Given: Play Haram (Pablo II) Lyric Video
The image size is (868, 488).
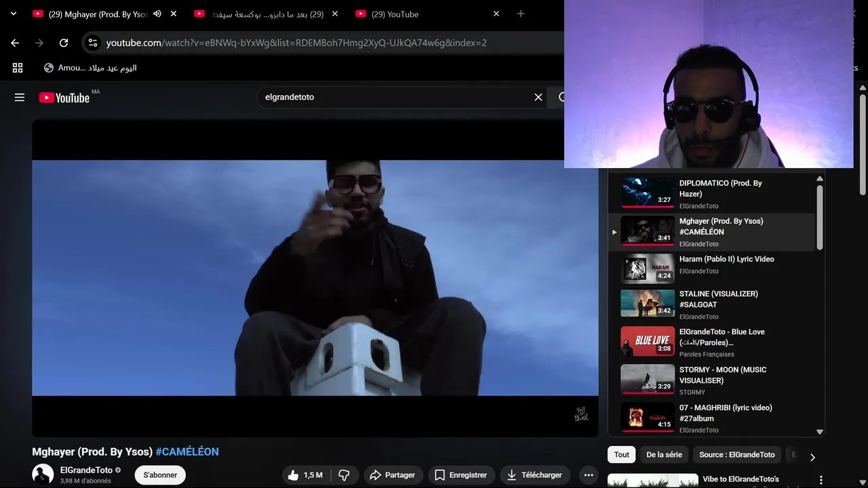Looking at the screenshot, I should tap(711, 269).
